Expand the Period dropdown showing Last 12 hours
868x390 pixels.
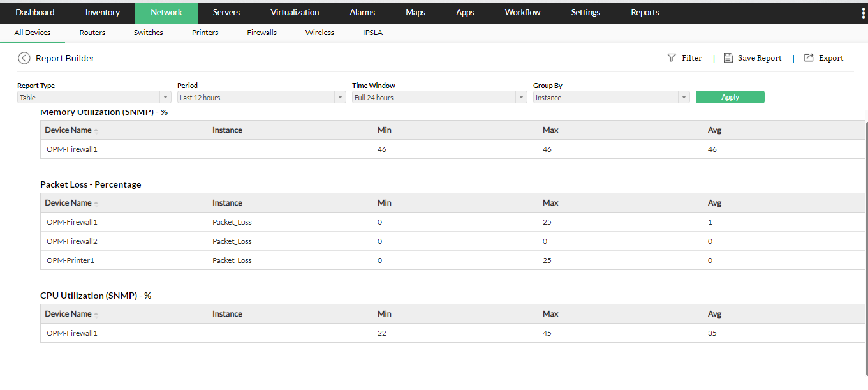pos(340,97)
